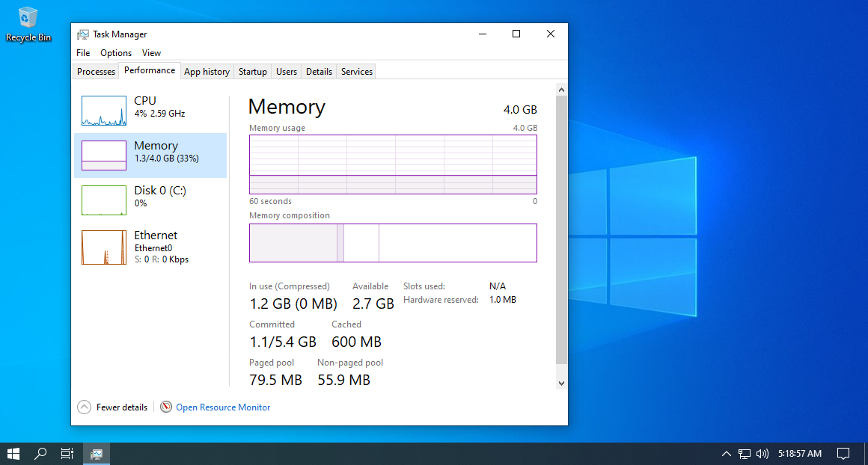This screenshot has height=465, width=868.
Task: Click the volume speaker tray icon
Action: point(762,454)
